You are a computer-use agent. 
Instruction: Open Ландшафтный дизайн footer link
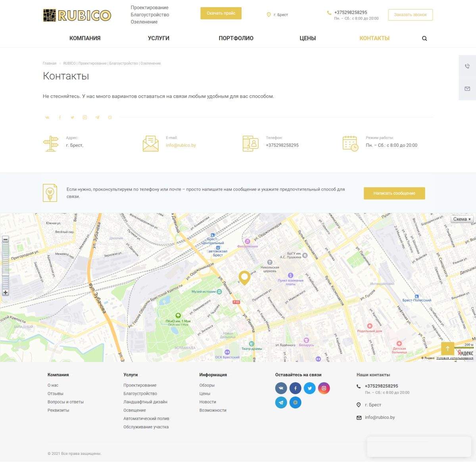pos(145,402)
